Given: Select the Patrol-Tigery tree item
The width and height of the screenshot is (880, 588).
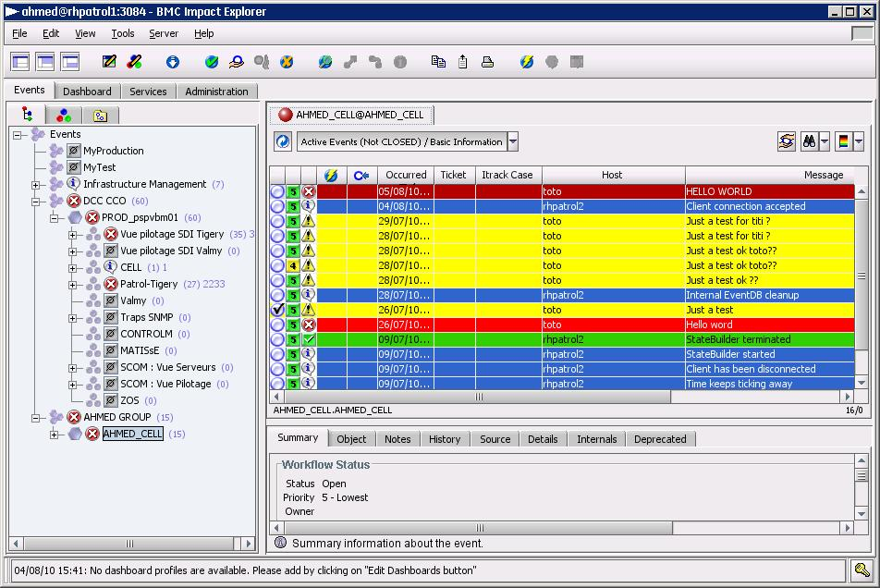Looking at the screenshot, I should [148, 284].
